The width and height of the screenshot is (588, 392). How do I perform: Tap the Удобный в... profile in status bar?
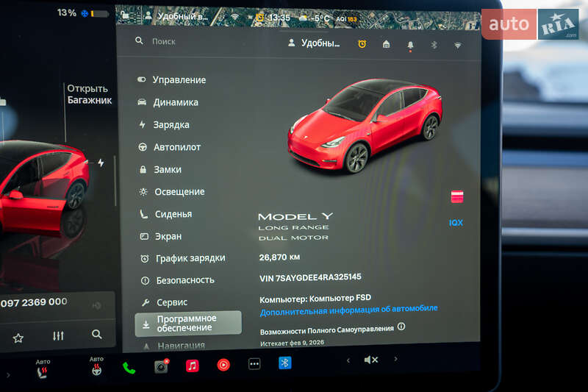182,16
